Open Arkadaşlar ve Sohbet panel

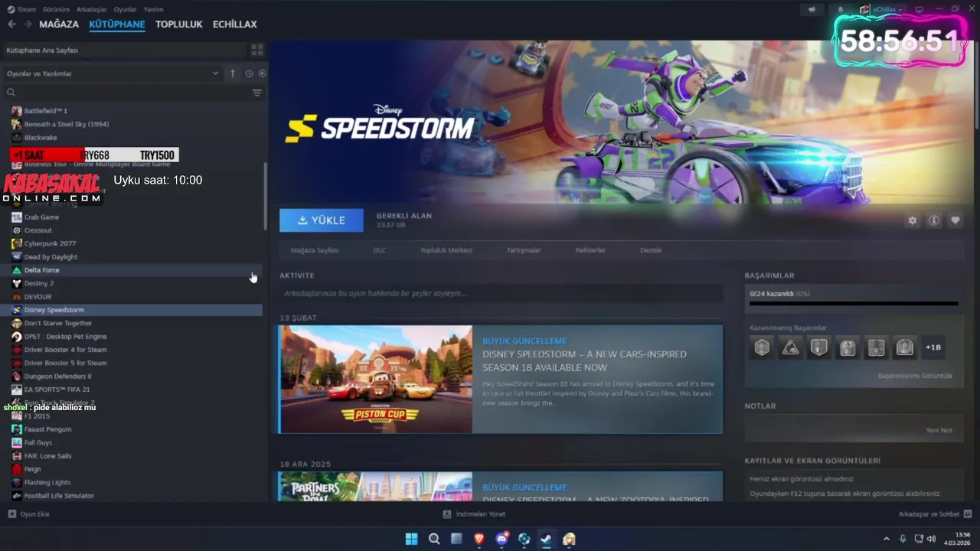coord(935,514)
